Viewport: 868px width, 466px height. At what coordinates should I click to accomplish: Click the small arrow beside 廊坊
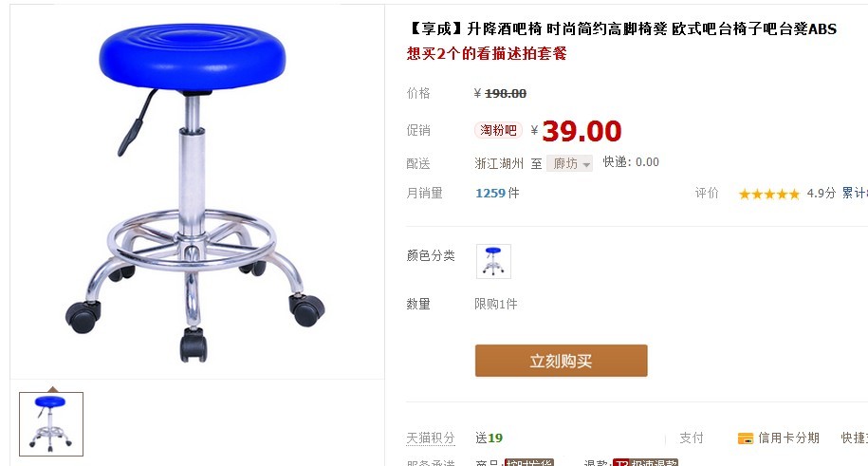tap(586, 164)
